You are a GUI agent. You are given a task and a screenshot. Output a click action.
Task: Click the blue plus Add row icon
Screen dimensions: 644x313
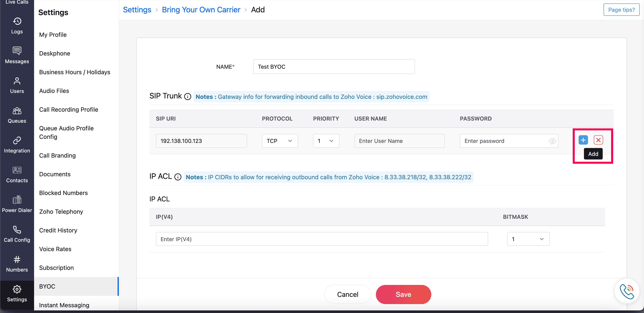pyautogui.click(x=583, y=140)
